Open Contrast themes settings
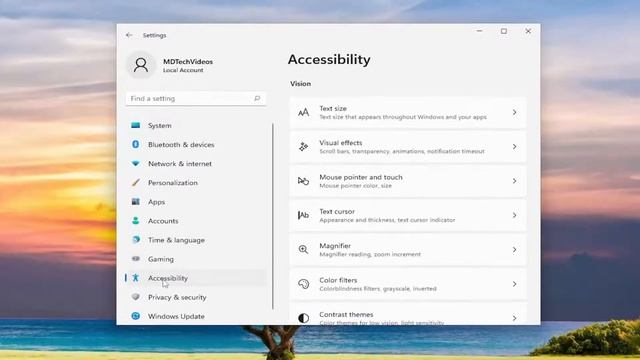 408,314
